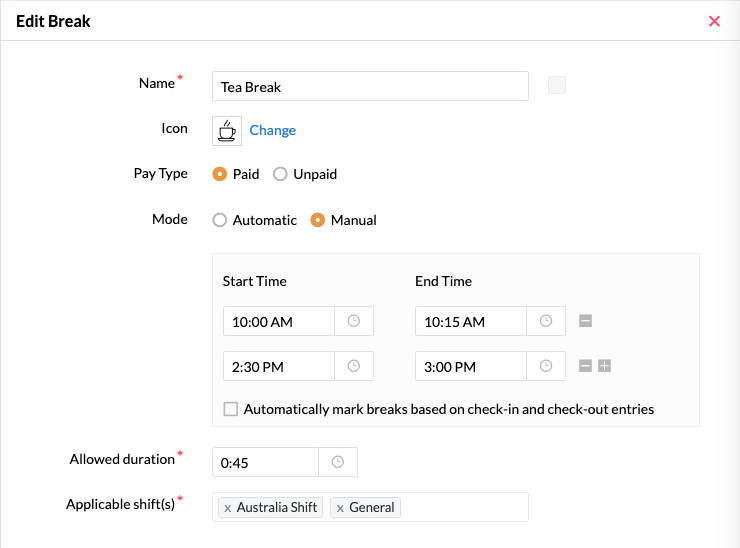The image size is (740, 548).
Task: Click the 3:00 PM end time field
Action: (x=471, y=366)
